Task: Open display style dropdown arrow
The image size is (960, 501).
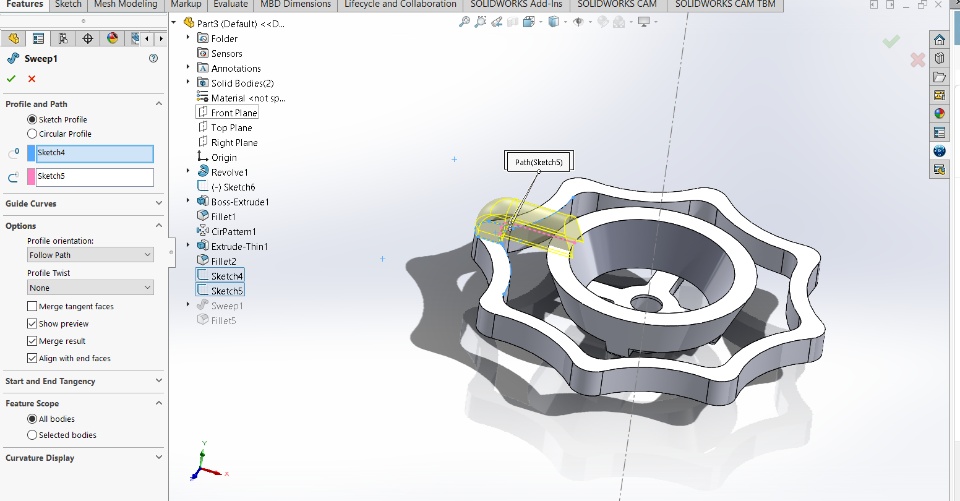Action: pos(564,22)
